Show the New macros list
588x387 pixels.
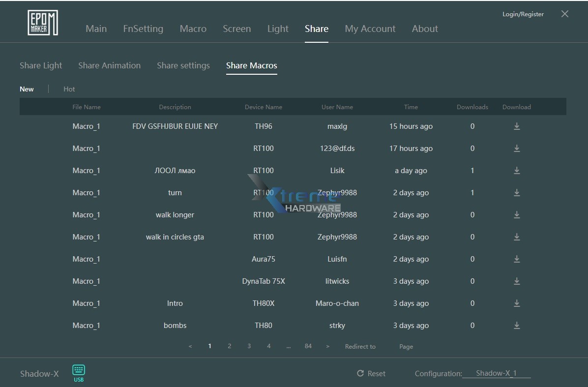[x=27, y=89]
